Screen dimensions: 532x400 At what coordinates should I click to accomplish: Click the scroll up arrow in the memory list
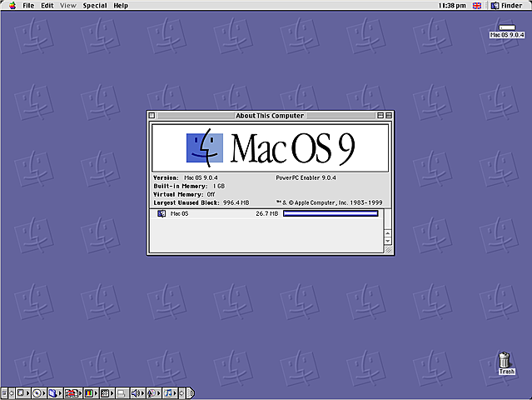pyautogui.click(x=388, y=233)
